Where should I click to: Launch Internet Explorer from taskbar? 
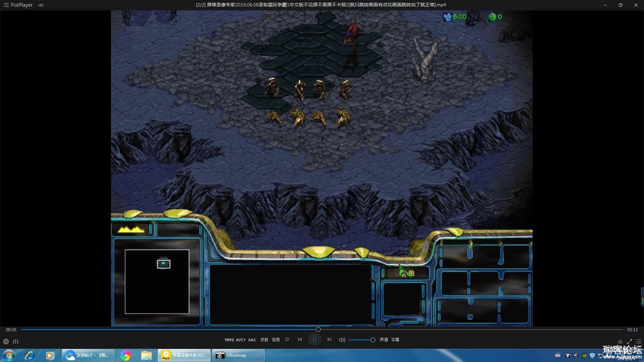click(30, 355)
